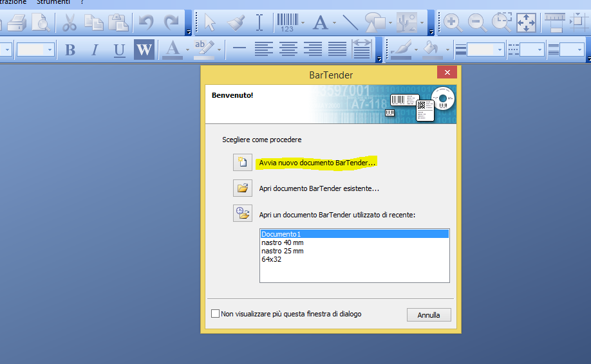Expand the picture tool dropdown arrow
Image resolution: width=591 pixels, height=364 pixels.
(x=422, y=23)
